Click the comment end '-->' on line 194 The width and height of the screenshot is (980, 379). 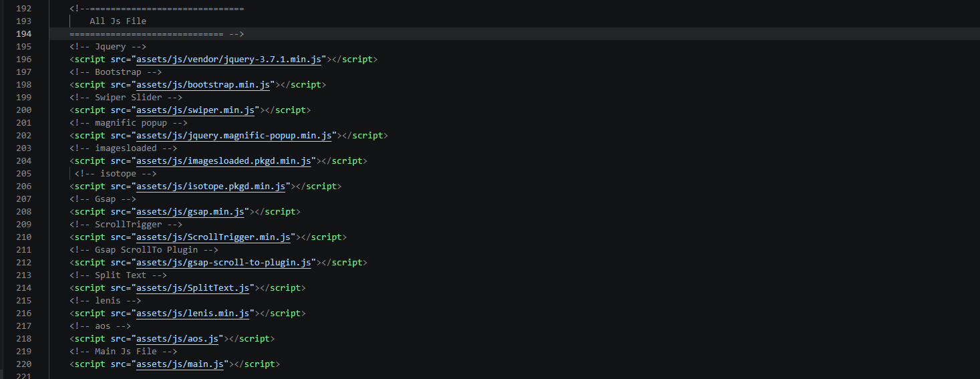coord(237,33)
